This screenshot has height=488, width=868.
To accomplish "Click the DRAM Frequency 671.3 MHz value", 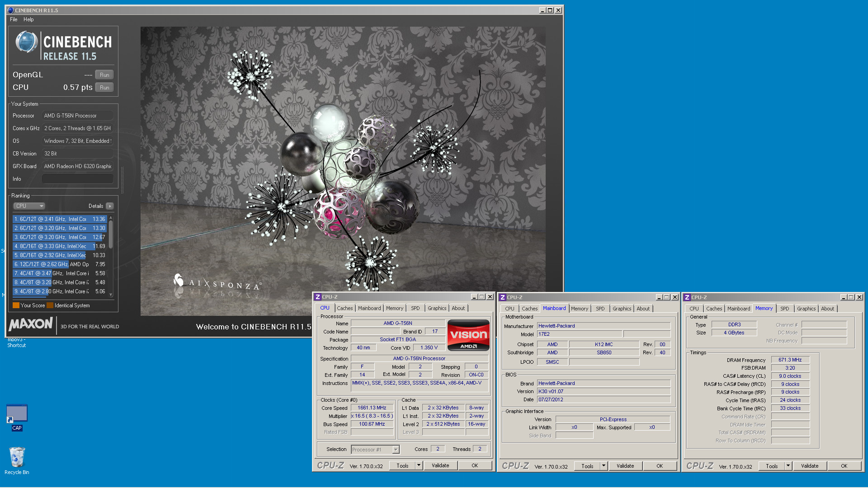I will (790, 360).
